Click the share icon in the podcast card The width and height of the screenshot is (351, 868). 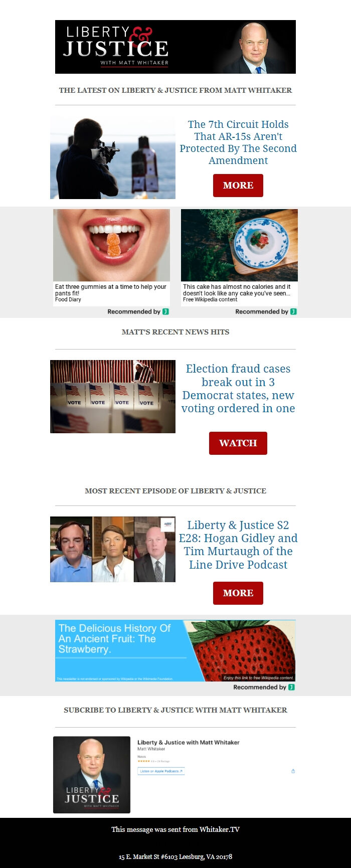(293, 771)
